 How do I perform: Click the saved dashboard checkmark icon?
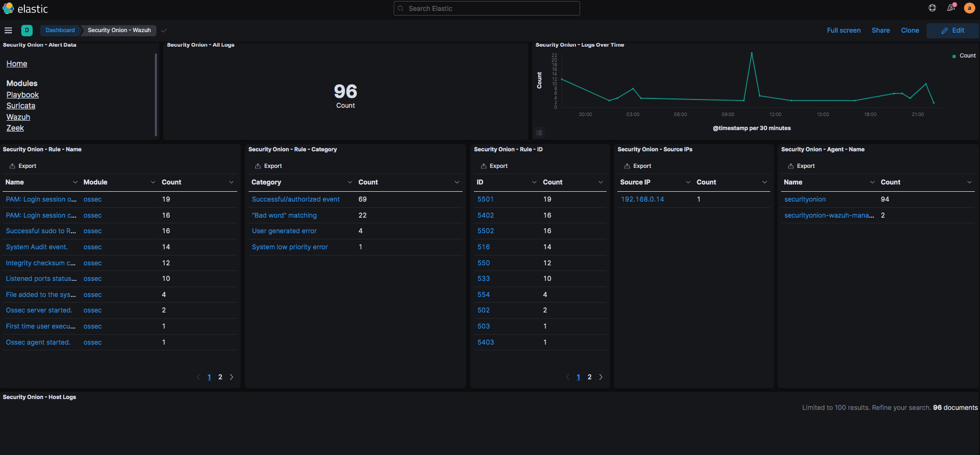164,30
